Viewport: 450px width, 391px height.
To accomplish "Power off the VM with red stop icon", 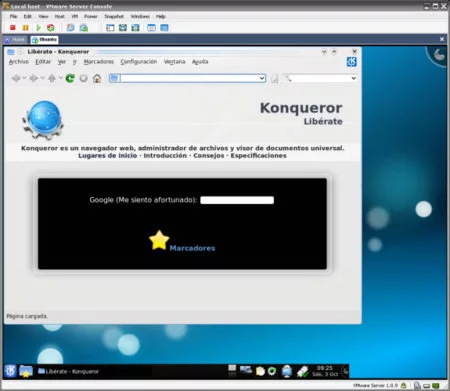I will pos(13,28).
